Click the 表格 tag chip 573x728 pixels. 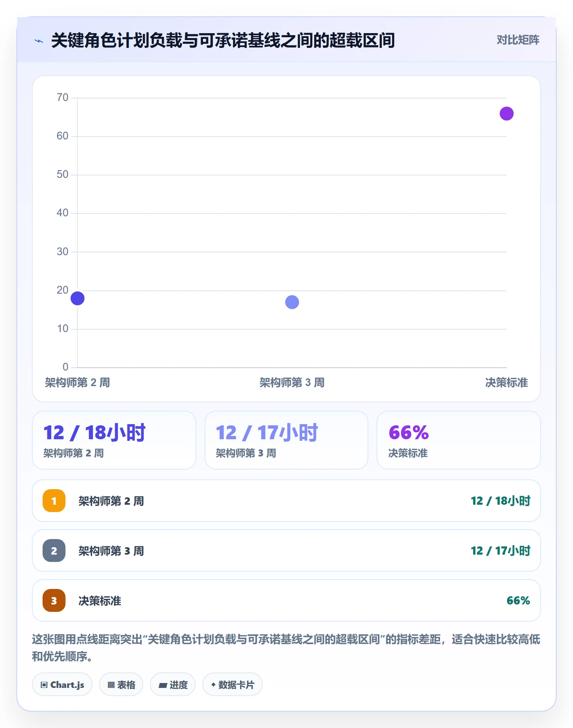coord(121,684)
